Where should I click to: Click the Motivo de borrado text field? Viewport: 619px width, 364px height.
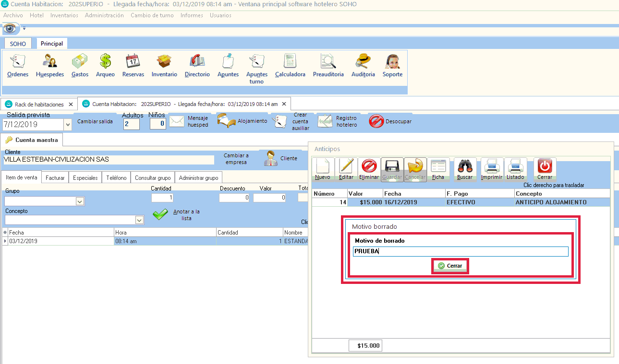(460, 251)
